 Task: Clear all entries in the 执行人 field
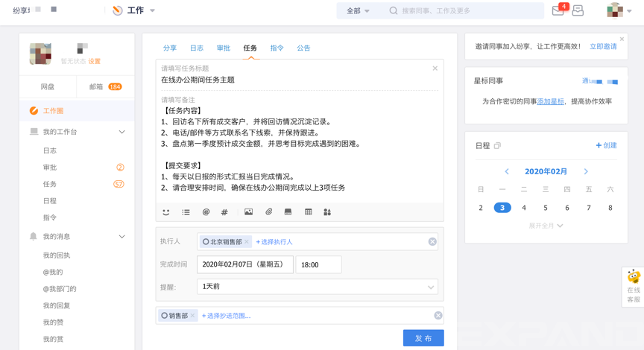tap(432, 242)
